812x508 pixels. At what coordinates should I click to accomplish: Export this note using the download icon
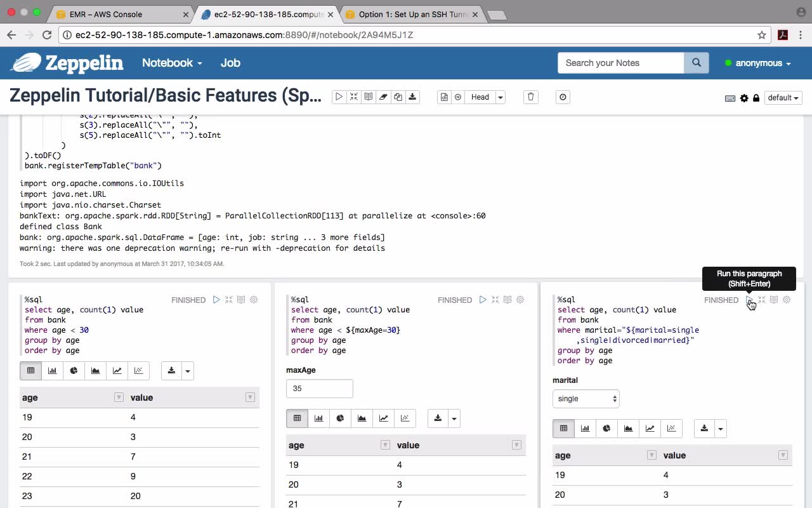[412, 97]
